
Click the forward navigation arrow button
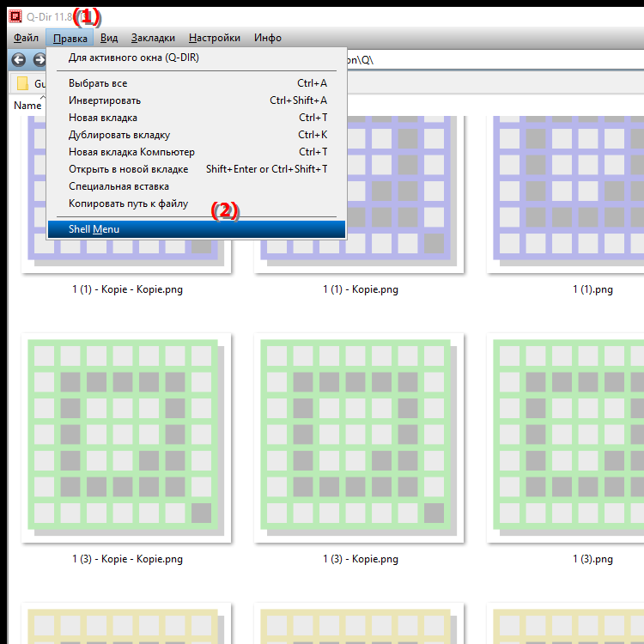click(39, 60)
